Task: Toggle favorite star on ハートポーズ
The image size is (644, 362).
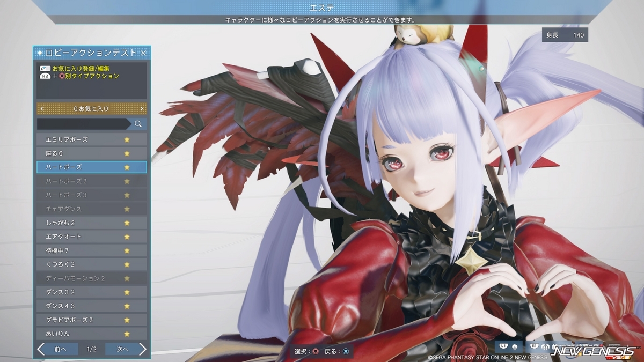Action: coord(127,167)
